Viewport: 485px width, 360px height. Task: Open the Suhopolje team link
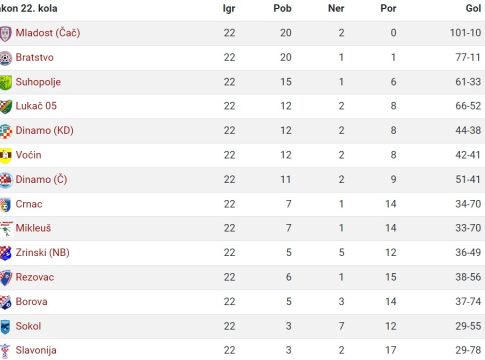tap(38, 82)
